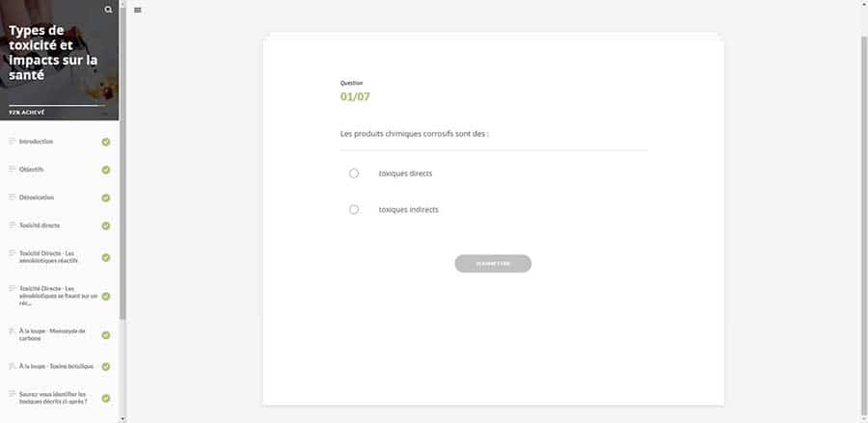Click the Toxicité directe completed checkmark icon

pos(106,225)
